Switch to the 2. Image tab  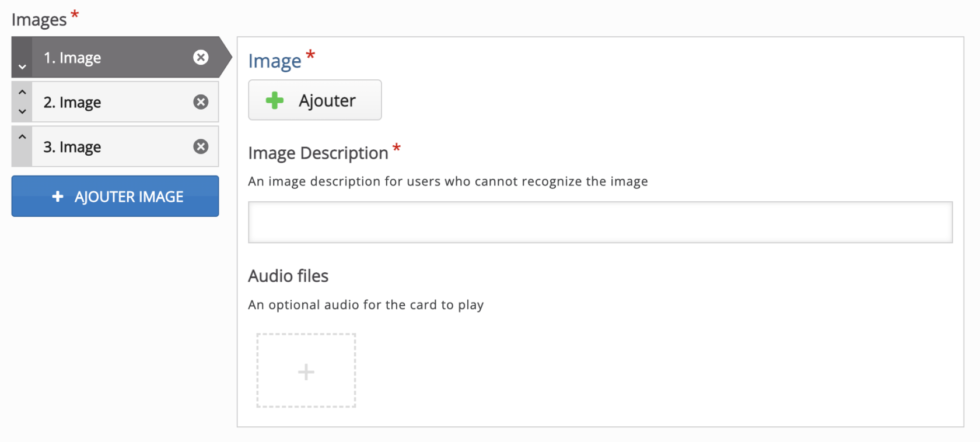click(x=111, y=102)
